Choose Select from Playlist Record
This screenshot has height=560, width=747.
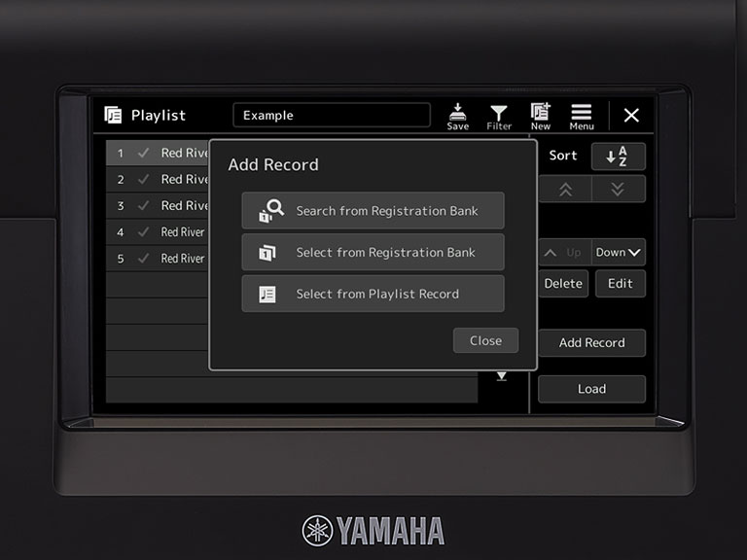373,294
